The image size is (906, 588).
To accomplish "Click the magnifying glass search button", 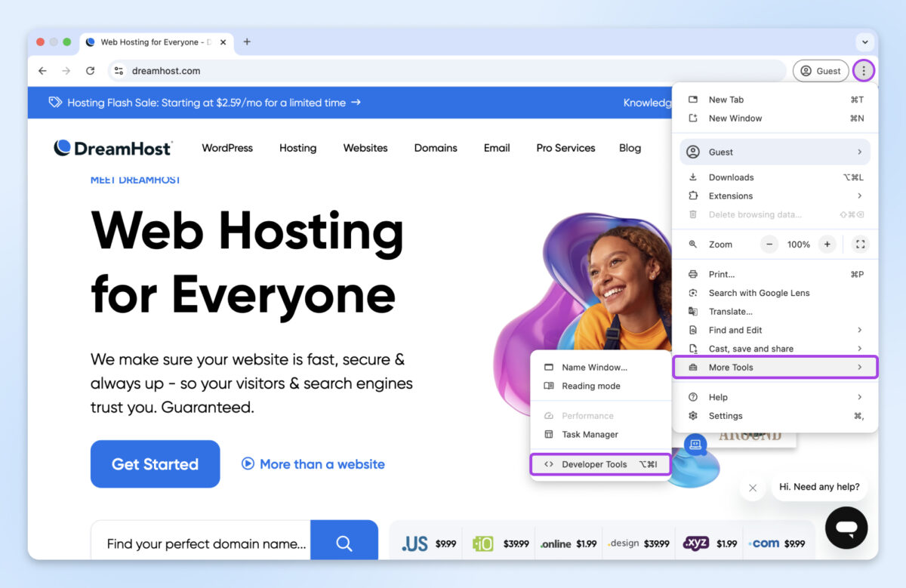I will [344, 543].
